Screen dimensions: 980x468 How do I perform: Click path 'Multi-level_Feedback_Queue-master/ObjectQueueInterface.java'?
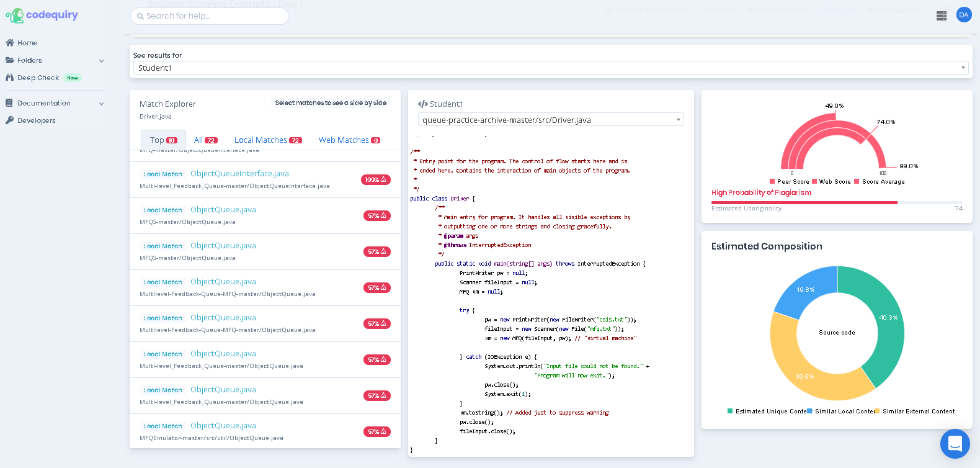click(x=234, y=186)
